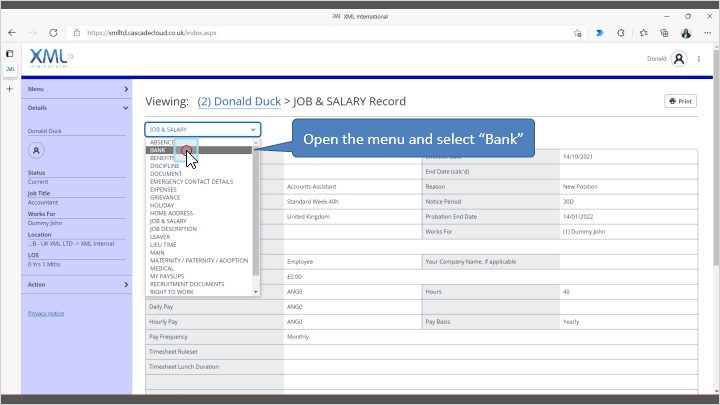Image resolution: width=720 pixels, height=405 pixels.
Task: Open the favorites list icon
Action: click(643, 33)
